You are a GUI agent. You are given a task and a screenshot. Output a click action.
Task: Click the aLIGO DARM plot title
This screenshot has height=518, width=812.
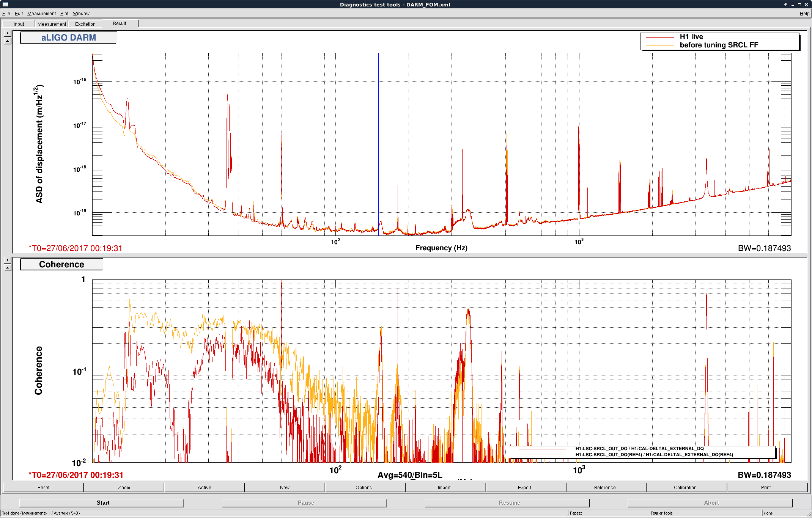pos(68,38)
